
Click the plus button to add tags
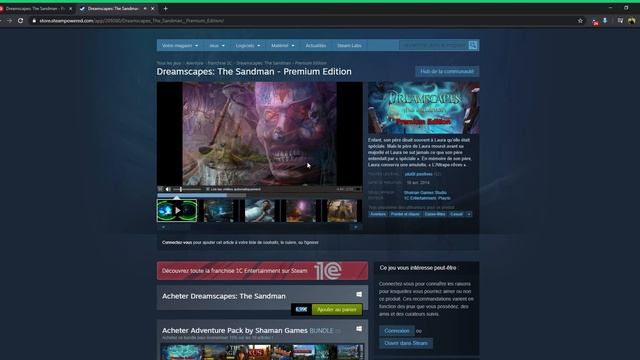coord(469,214)
